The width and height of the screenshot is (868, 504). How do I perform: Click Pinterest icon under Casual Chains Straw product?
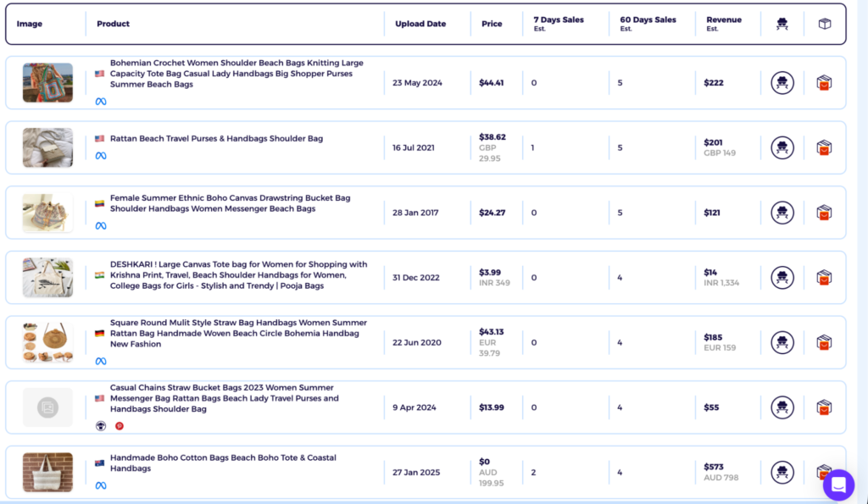point(119,426)
